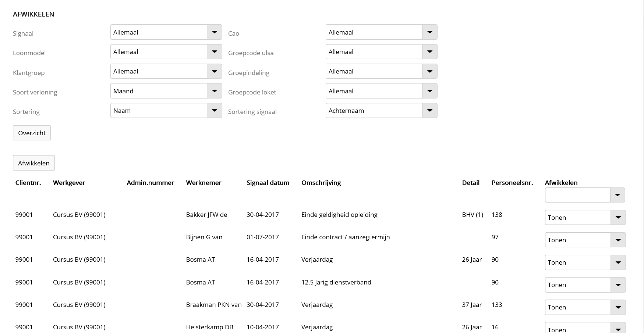The width and height of the screenshot is (644, 333).
Task: Open Tonen dropdown for Braakman PKN van
Action: tap(585, 307)
